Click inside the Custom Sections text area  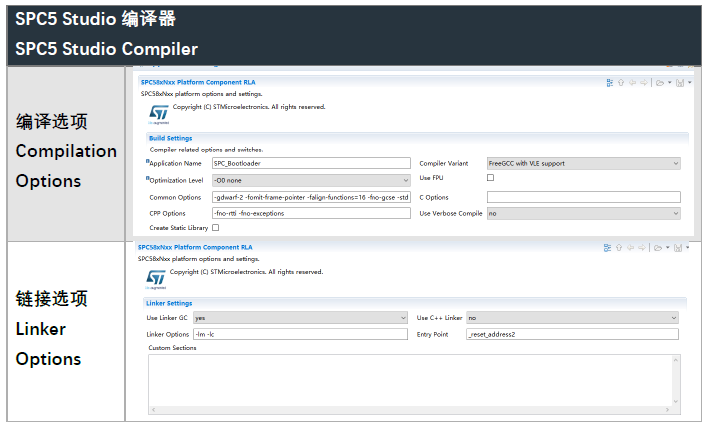(410, 380)
